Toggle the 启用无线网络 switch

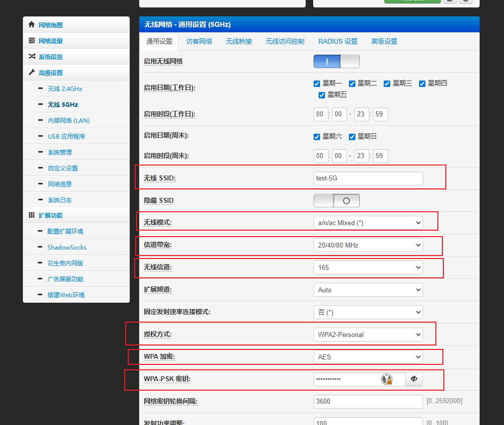pos(336,62)
